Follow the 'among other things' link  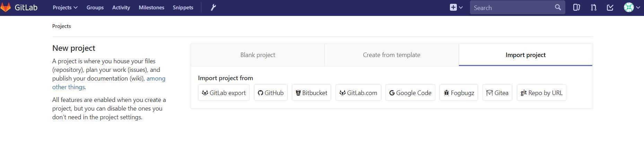(109, 83)
